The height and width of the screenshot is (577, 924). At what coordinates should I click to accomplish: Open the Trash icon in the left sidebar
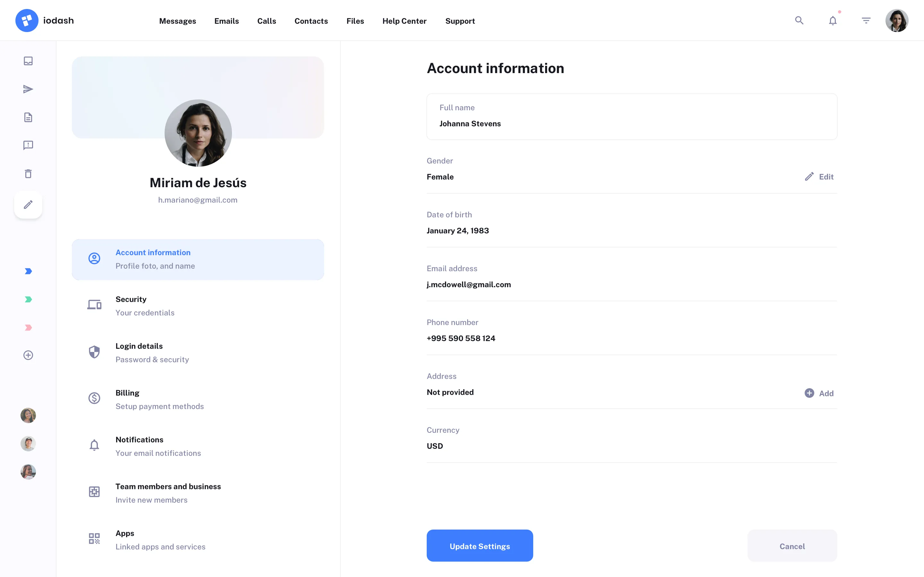[x=28, y=173]
